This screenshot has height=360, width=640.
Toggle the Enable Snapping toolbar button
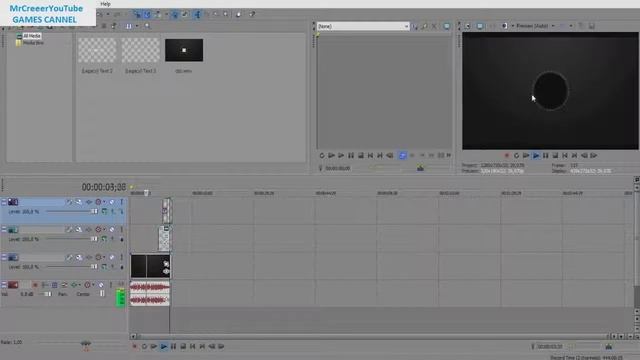137,14
